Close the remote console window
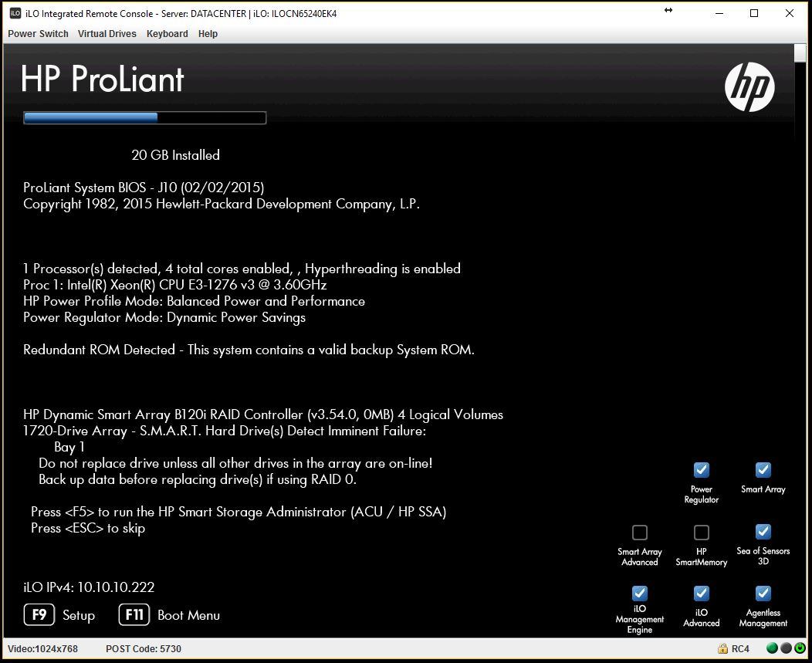Viewport: 812px width, 663px height. click(x=789, y=13)
